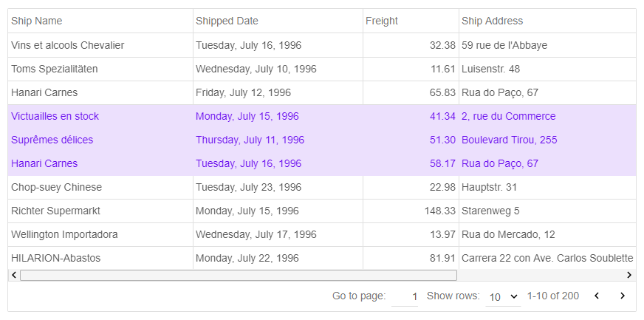Go to the next page arrow
644x320 pixels.
(622, 296)
